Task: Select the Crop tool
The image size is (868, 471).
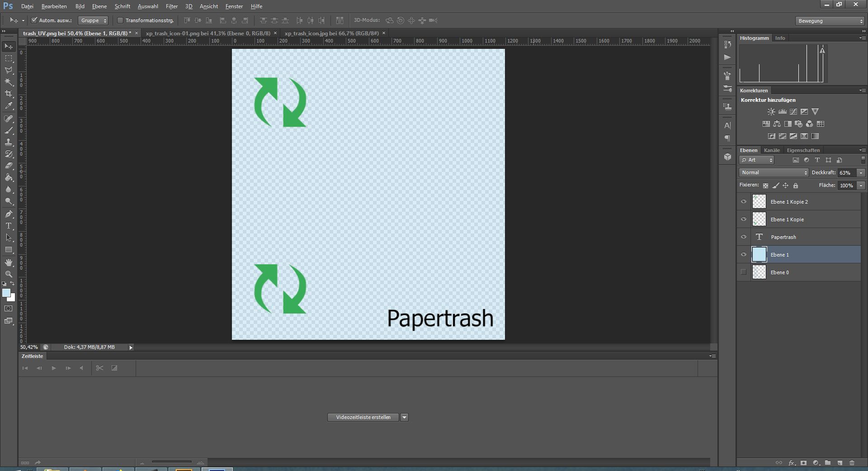Action: 9,94
